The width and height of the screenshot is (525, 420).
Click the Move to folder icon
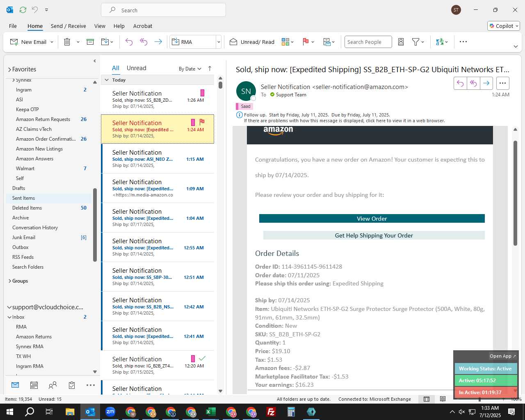pos(105,42)
